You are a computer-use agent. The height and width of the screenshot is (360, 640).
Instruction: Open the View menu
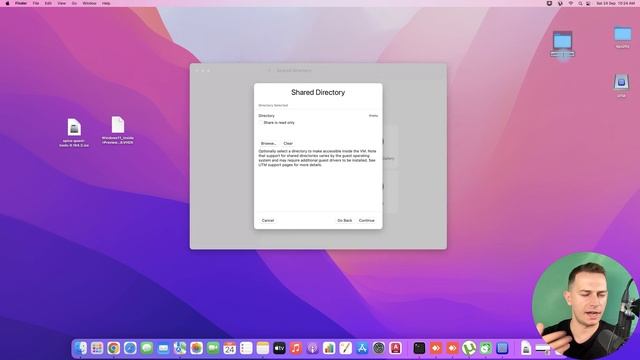coord(62,3)
